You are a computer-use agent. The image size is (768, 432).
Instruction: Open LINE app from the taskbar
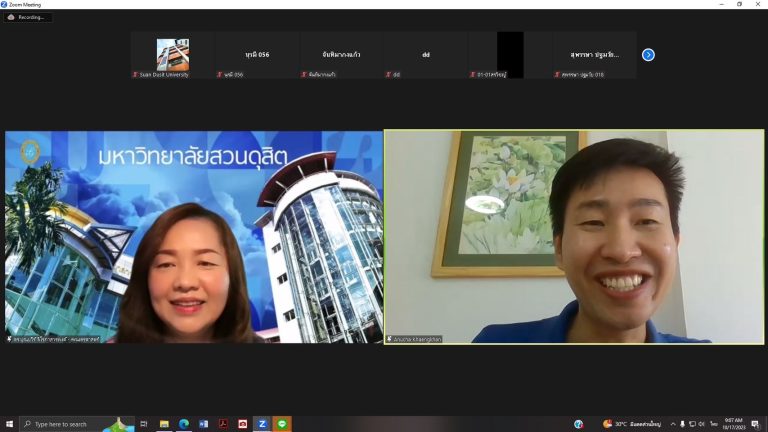click(x=282, y=424)
